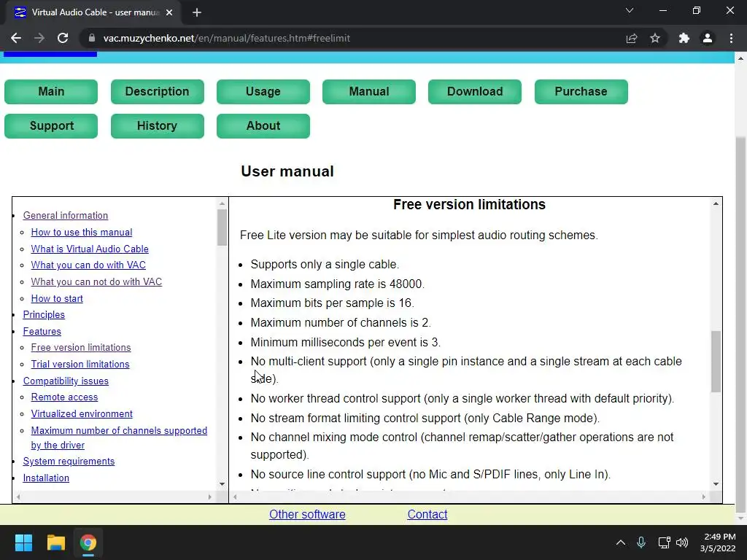Image resolution: width=747 pixels, height=560 pixels.
Task: Click the padlock site info icon
Action: pyautogui.click(x=92, y=38)
